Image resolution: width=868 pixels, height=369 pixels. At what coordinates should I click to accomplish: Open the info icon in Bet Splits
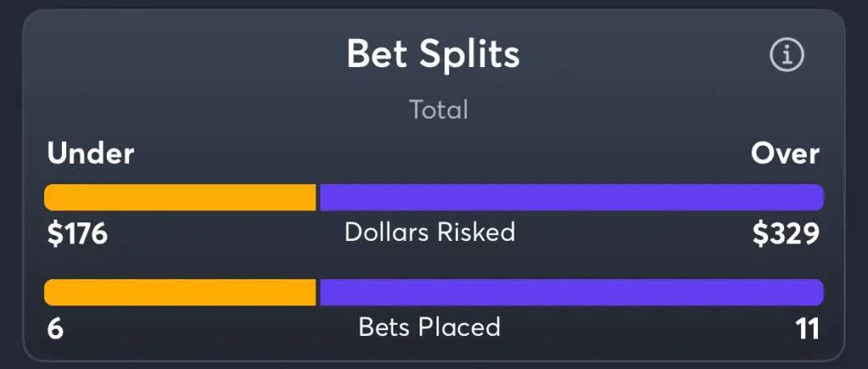tap(787, 55)
